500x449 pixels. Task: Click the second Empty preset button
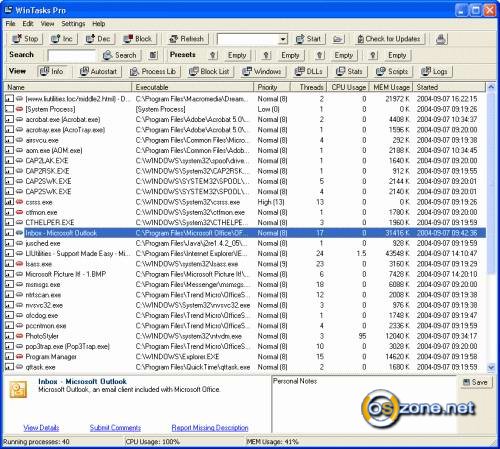coord(290,55)
